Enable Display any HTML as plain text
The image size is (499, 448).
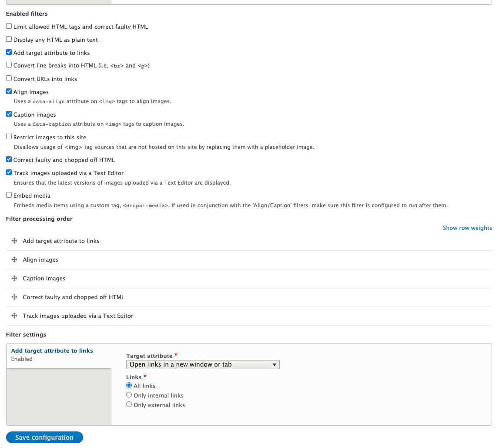pyautogui.click(x=8, y=39)
